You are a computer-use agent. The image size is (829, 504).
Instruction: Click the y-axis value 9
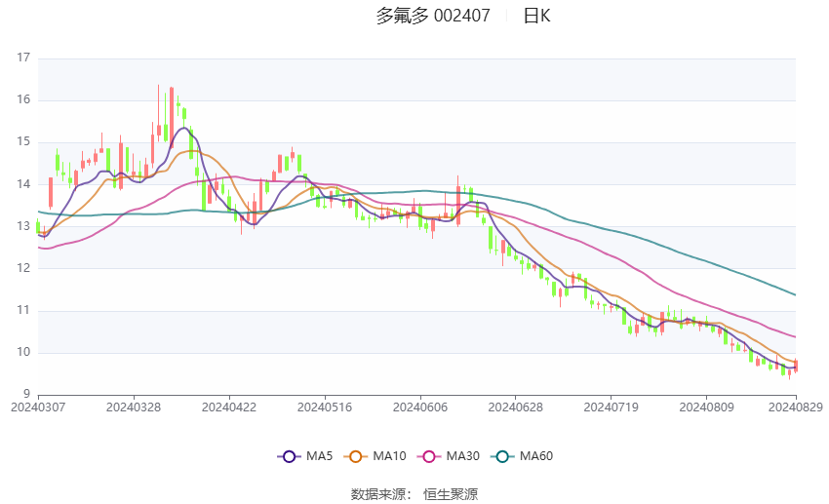click(26, 394)
